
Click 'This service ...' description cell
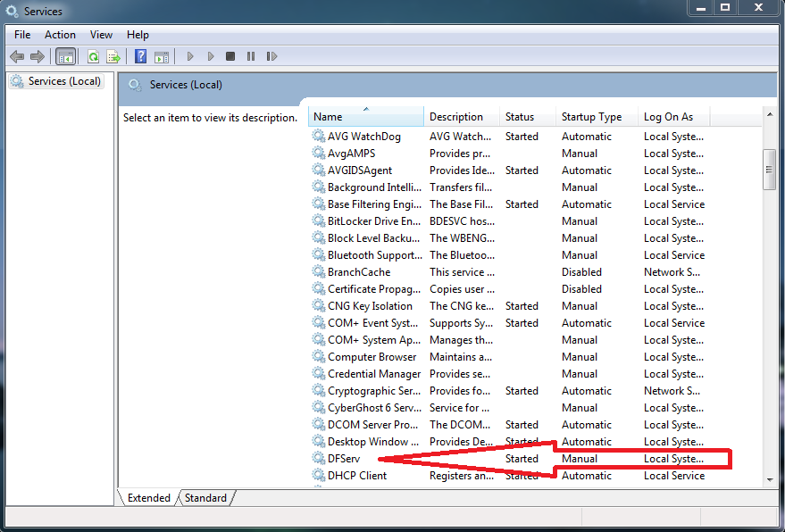[462, 271]
